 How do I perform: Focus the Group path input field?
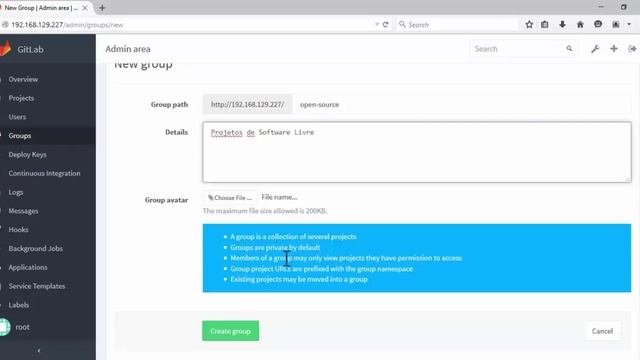[x=462, y=104]
